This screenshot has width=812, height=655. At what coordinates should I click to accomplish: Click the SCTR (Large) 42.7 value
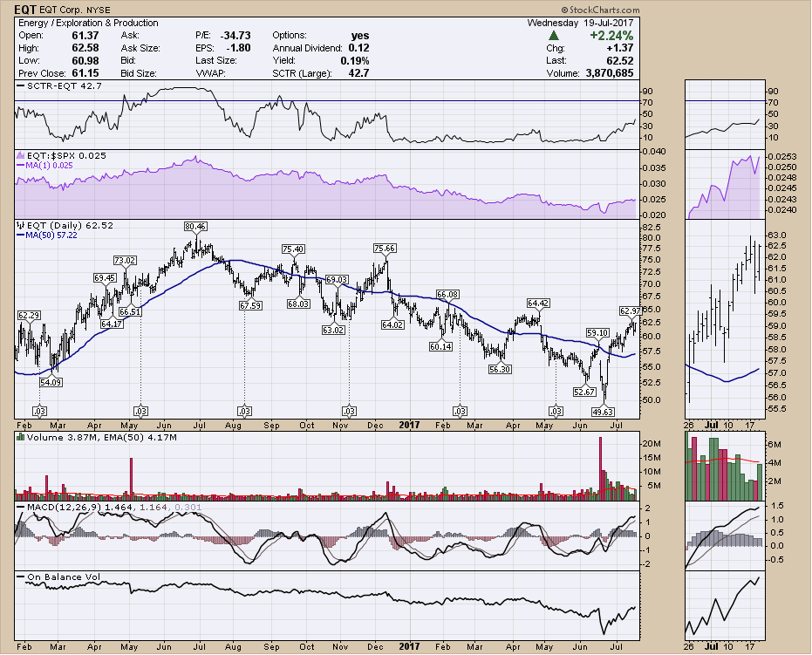(358, 73)
